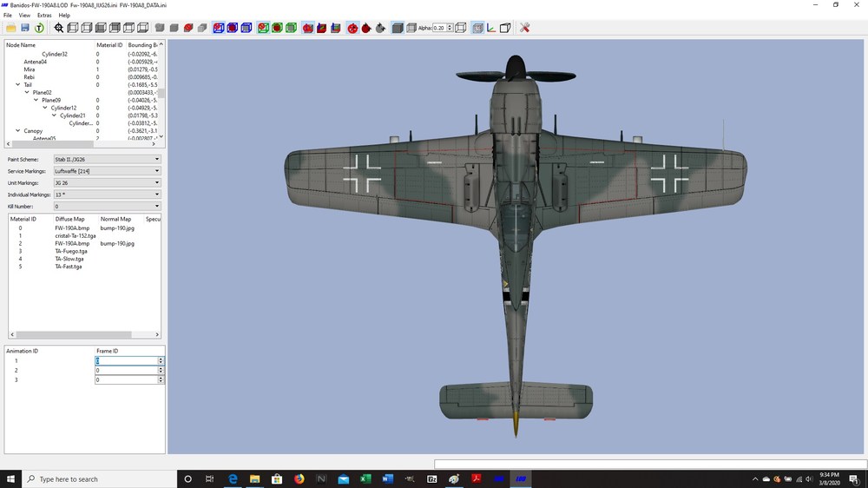This screenshot has width=868, height=488.
Task: Click the green box with gray cube icon
Action: pyautogui.click(x=291, y=28)
